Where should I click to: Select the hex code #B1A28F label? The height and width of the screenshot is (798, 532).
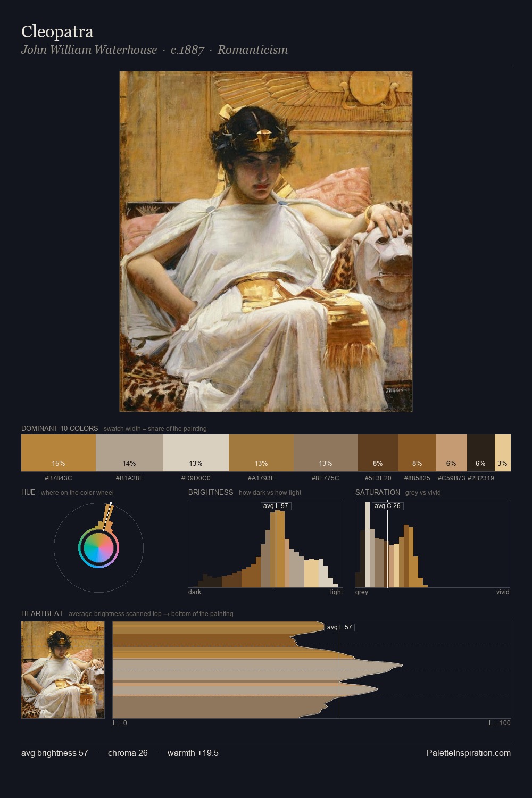(x=129, y=478)
